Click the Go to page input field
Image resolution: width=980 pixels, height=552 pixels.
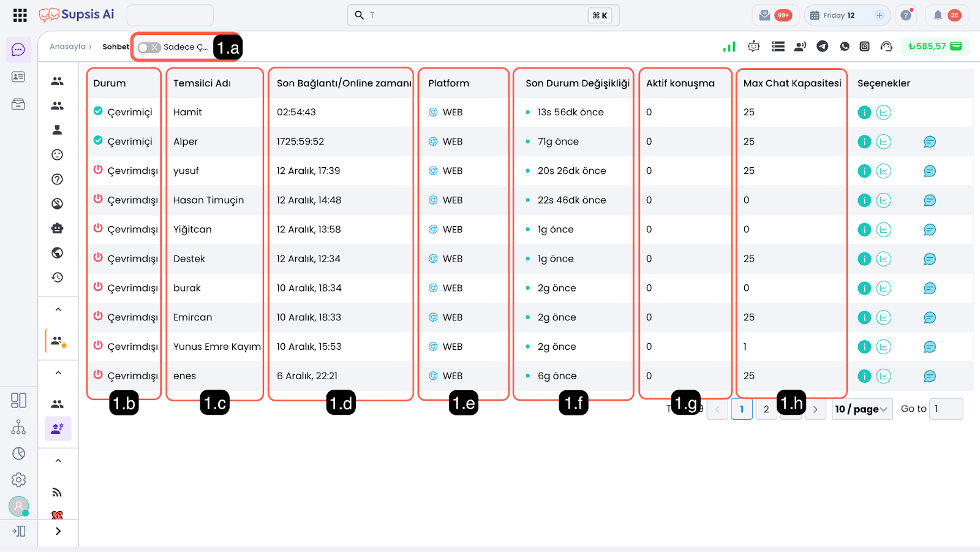[x=946, y=409]
